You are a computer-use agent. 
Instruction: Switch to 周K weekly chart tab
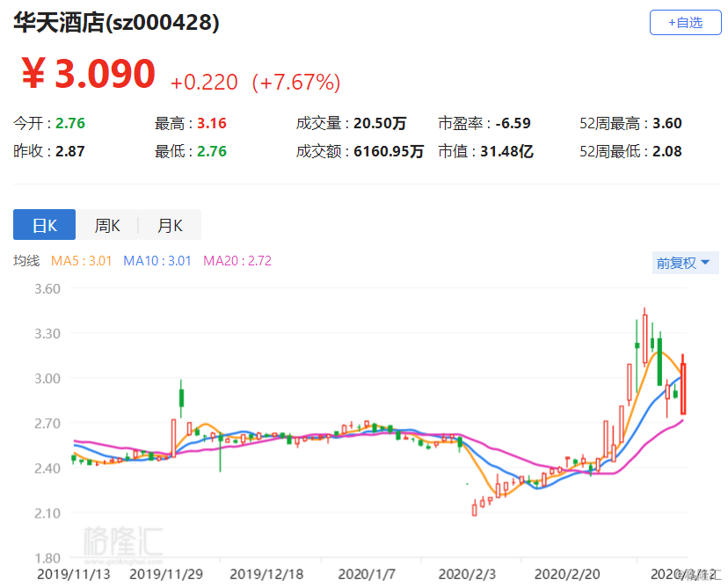pos(107,225)
